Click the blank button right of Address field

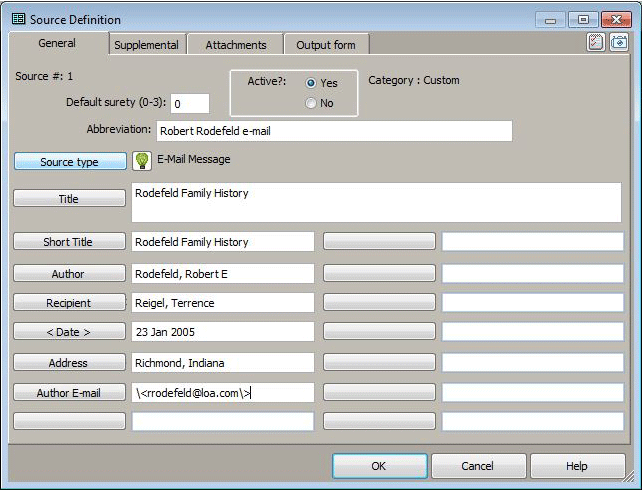(x=379, y=362)
